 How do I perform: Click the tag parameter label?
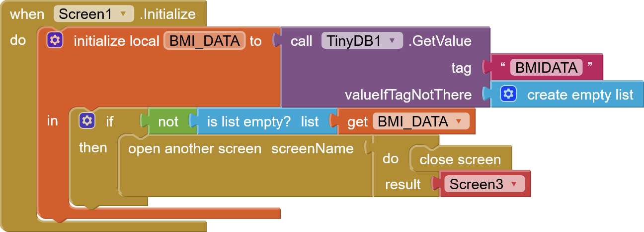point(461,68)
